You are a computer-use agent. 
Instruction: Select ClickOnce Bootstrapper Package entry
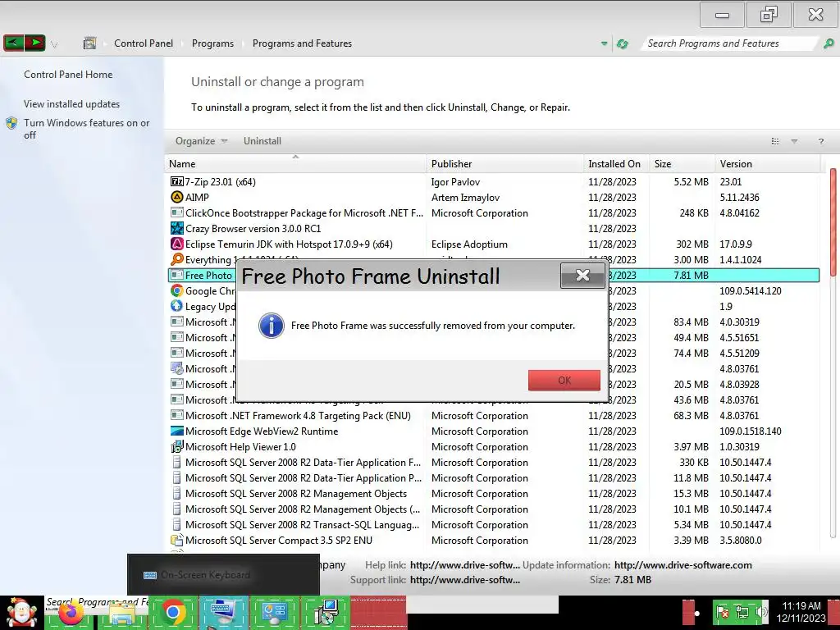(x=304, y=212)
